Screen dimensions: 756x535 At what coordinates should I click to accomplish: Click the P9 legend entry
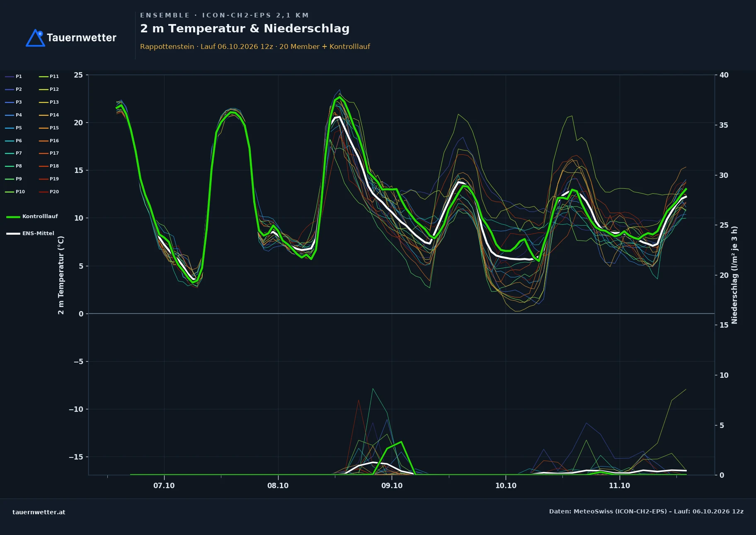coord(14,179)
